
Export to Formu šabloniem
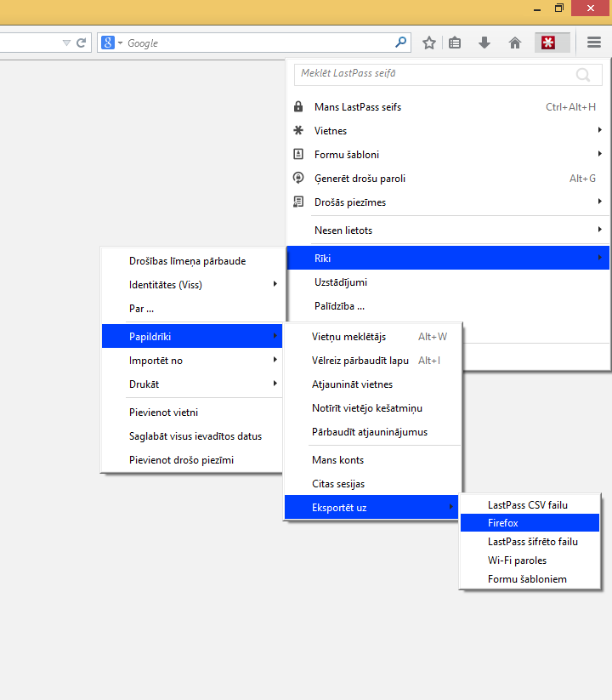tap(530, 579)
